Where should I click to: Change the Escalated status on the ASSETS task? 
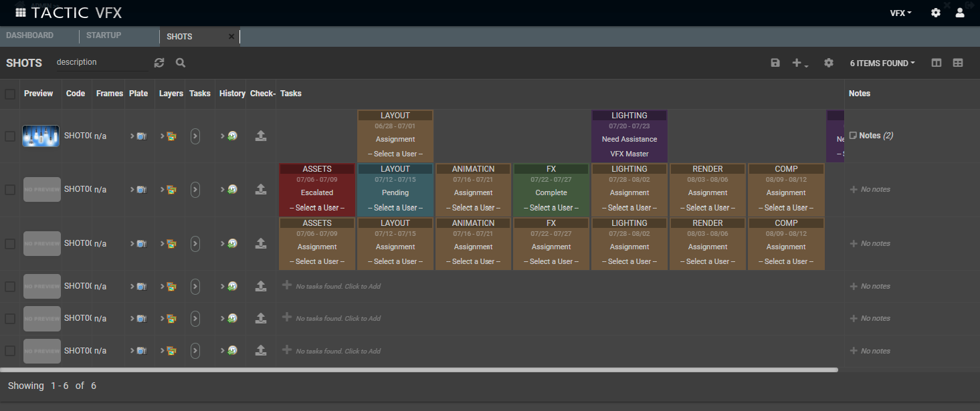coord(317,192)
